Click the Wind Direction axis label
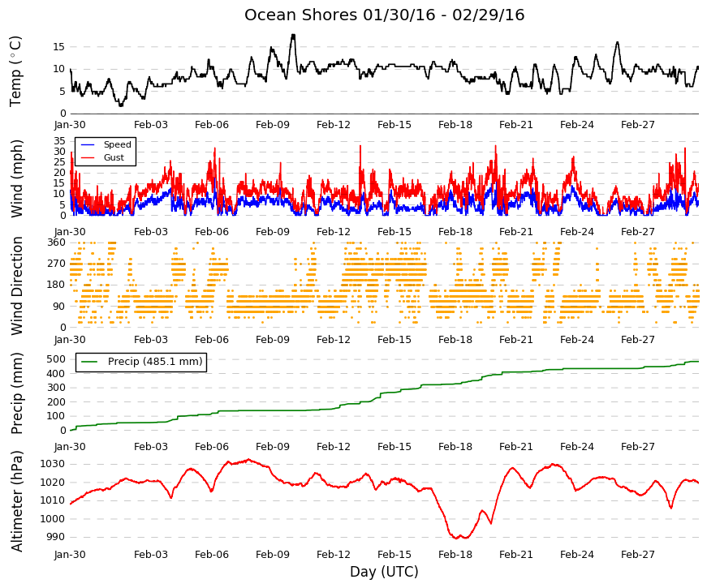Viewport: 707px width, 588px height. [16, 285]
